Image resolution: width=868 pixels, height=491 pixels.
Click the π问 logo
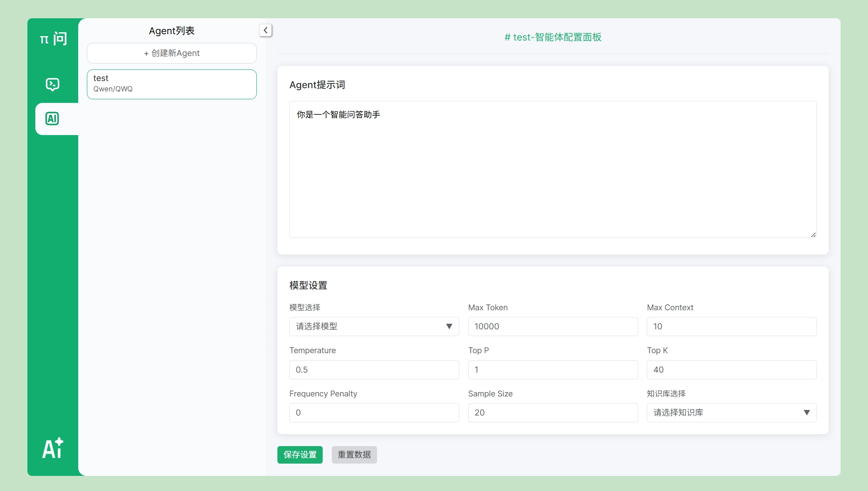[x=53, y=39]
